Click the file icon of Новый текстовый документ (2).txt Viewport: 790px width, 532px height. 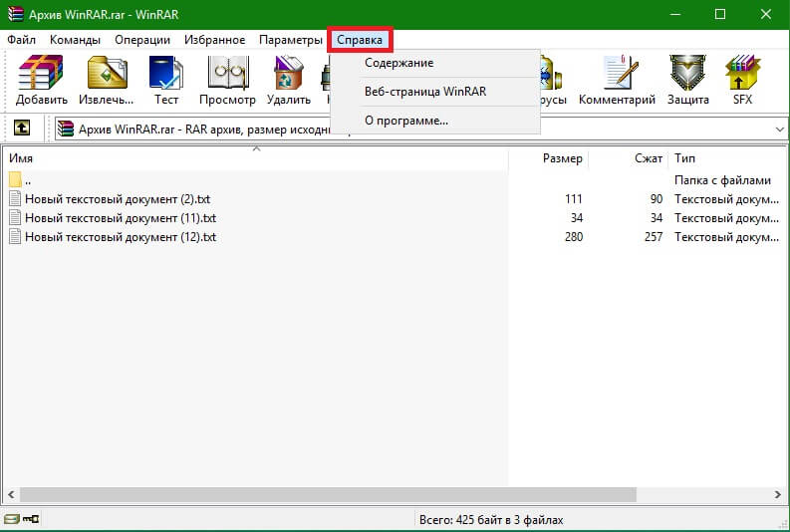pyautogui.click(x=15, y=199)
